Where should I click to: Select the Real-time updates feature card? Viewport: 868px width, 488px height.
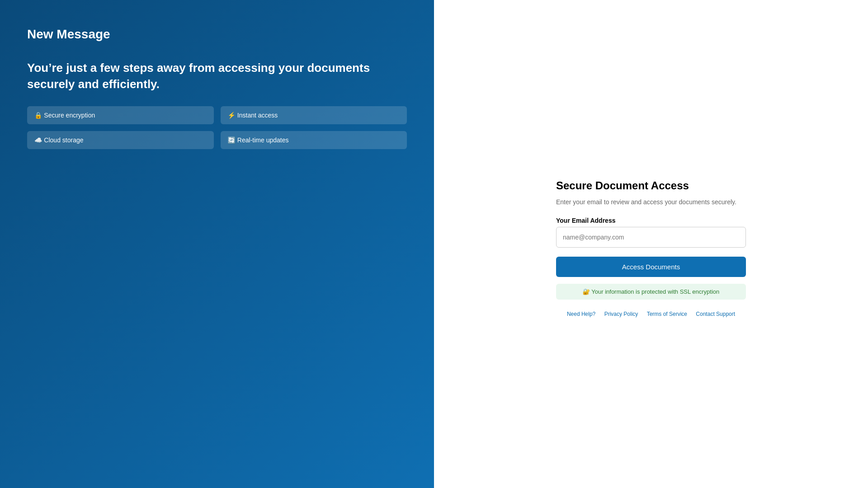tap(314, 140)
